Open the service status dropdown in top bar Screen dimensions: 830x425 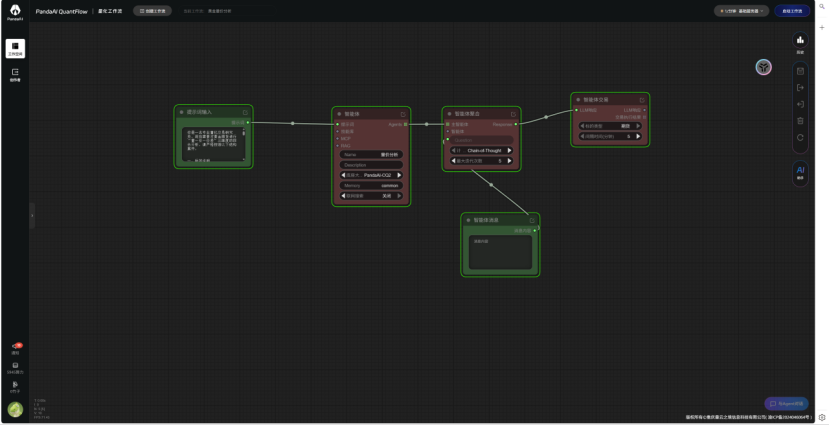coord(741,11)
